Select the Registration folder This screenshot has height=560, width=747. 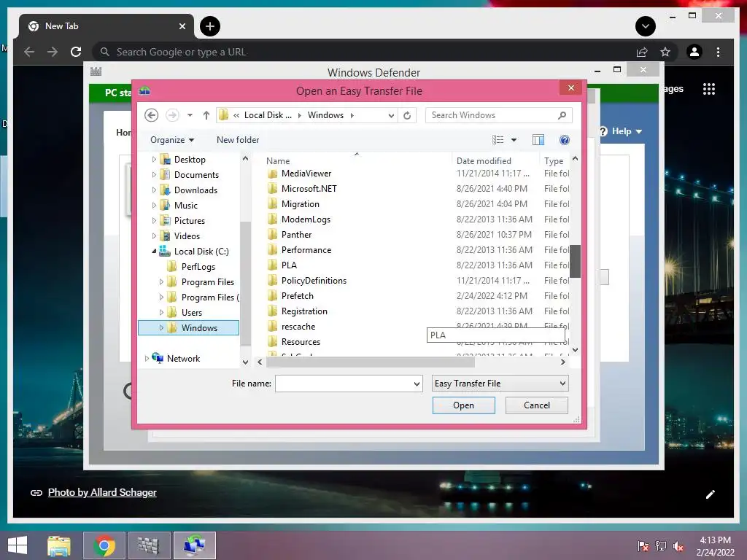coord(304,311)
